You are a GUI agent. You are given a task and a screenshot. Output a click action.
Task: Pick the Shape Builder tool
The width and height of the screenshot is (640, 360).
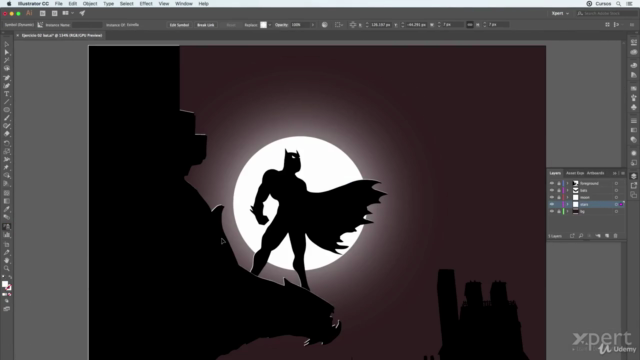pos(7,176)
